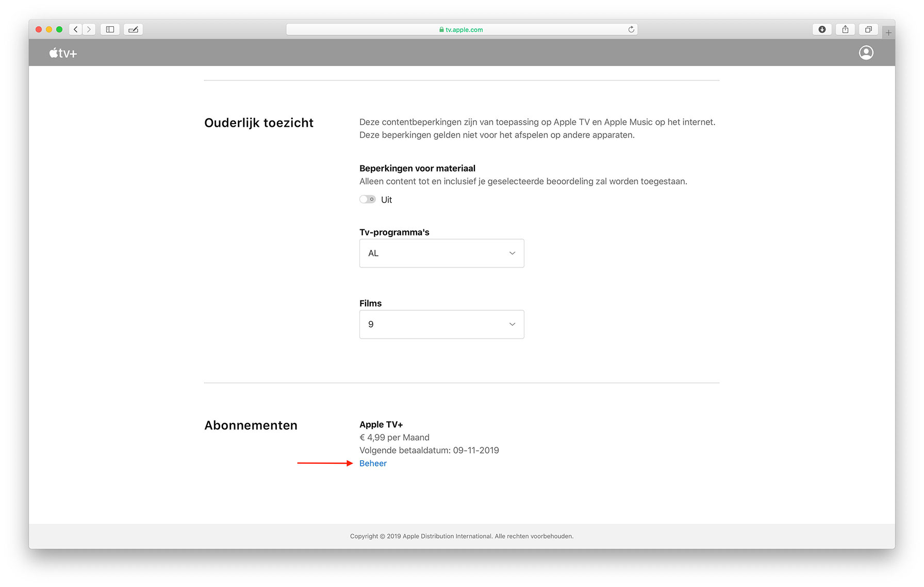
Task: Show the Safari sidebar
Action: click(x=110, y=29)
